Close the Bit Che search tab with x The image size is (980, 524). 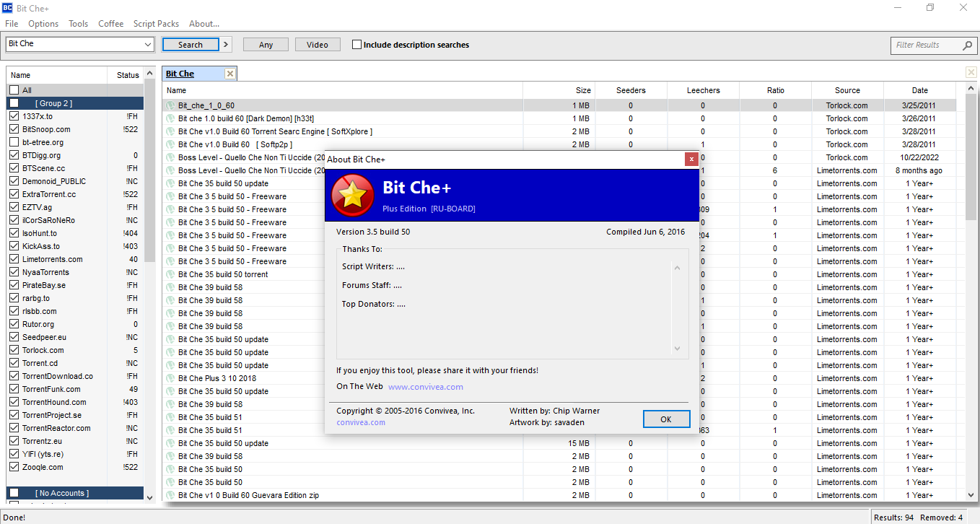point(229,74)
